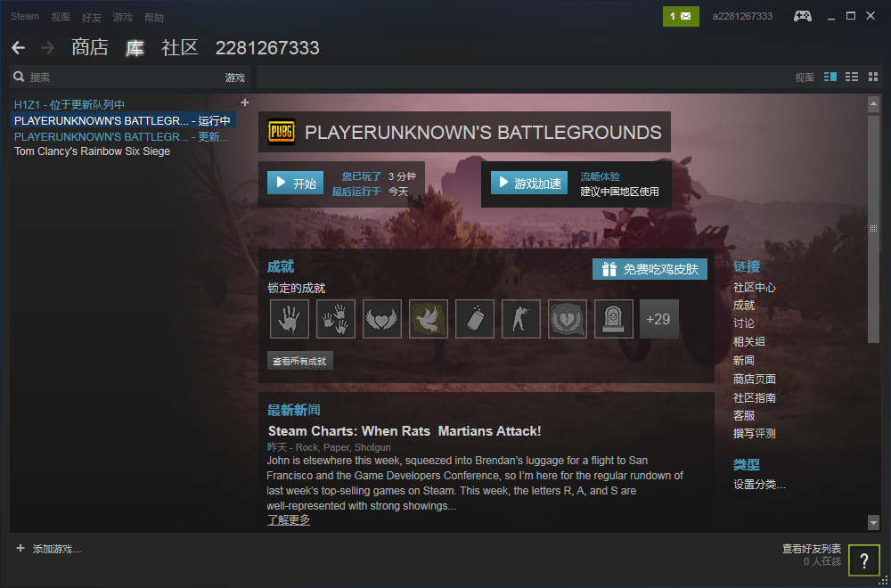This screenshot has width=891, height=588.
Task: Click the 游戏加速 button
Action: pos(529,183)
